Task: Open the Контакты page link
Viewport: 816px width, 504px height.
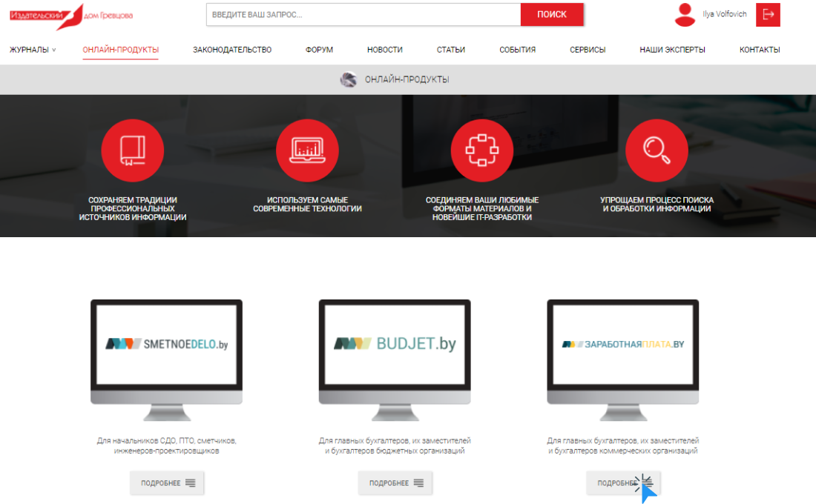Action: [760, 50]
